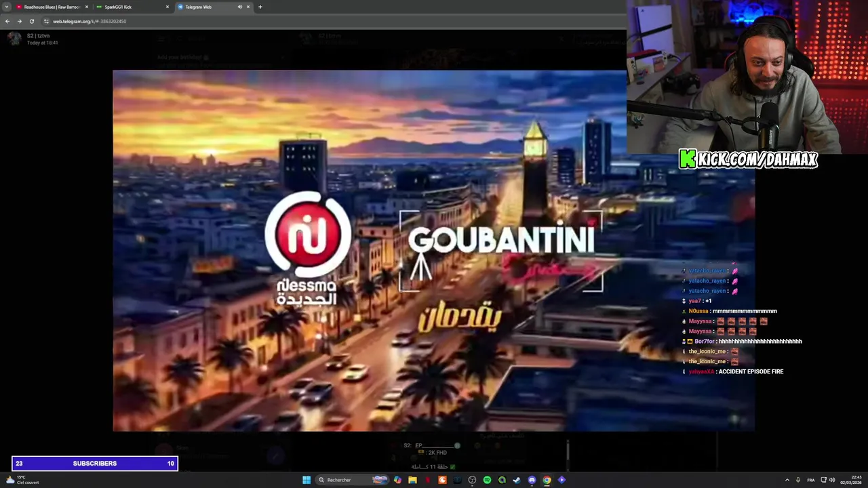Open the orange circular taskbar app
868x488 pixels.
coord(442,480)
